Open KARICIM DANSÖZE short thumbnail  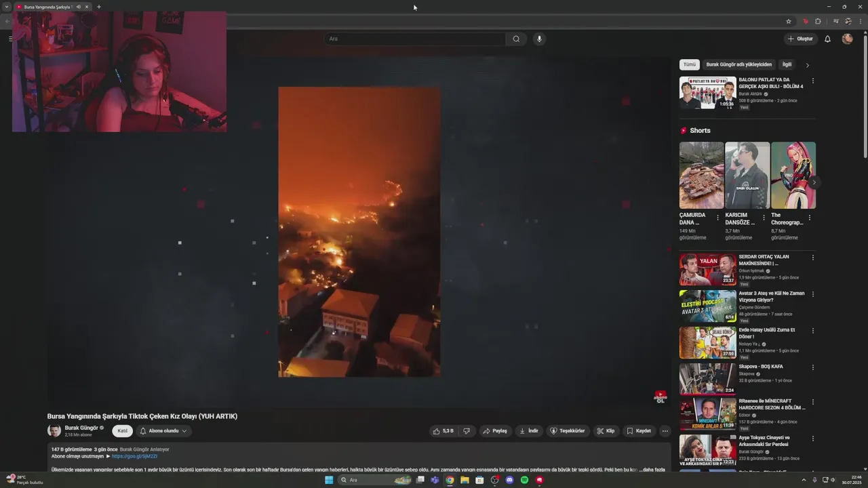[x=747, y=175]
